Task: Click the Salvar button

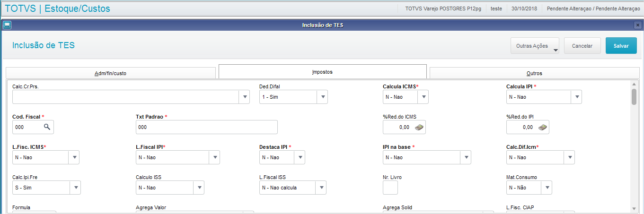Action: [x=621, y=46]
